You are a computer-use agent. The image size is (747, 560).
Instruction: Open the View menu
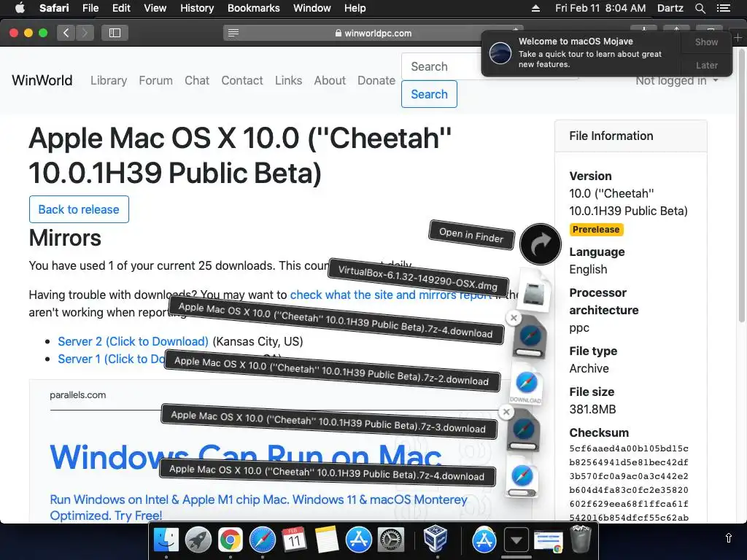pos(155,8)
